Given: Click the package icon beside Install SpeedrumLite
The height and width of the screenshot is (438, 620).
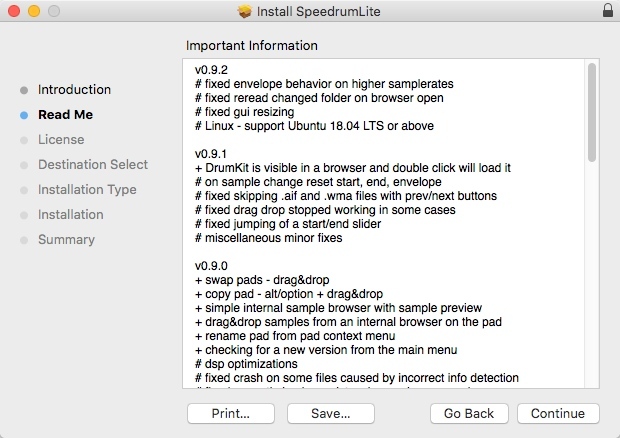Looking at the screenshot, I should coord(246,12).
